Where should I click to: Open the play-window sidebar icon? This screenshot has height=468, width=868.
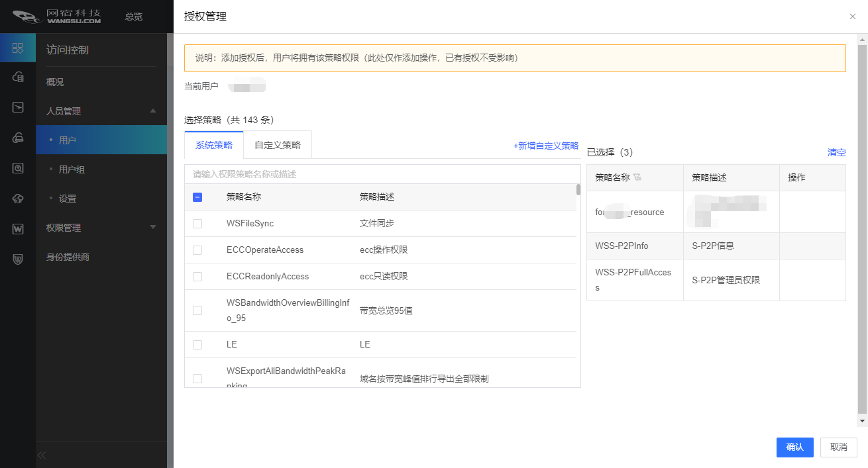[18, 107]
